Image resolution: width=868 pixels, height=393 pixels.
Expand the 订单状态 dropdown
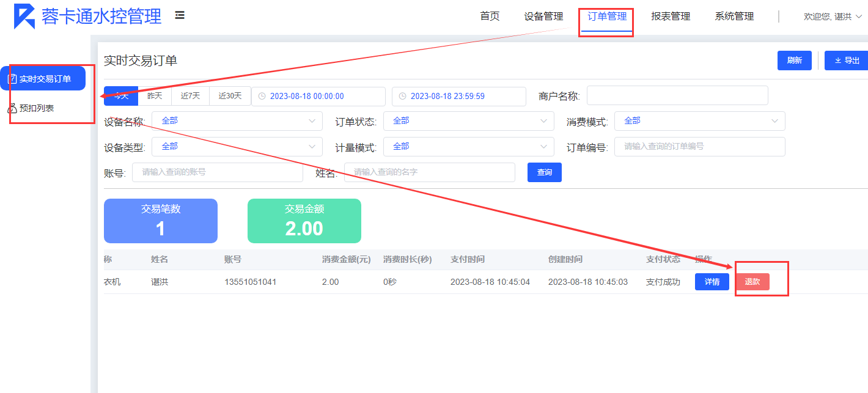pyautogui.click(x=468, y=121)
